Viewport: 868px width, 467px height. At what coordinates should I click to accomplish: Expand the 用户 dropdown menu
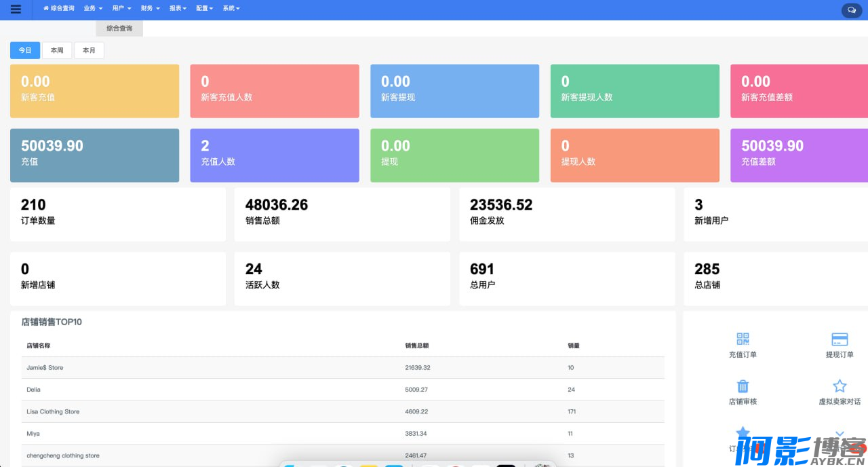point(121,8)
